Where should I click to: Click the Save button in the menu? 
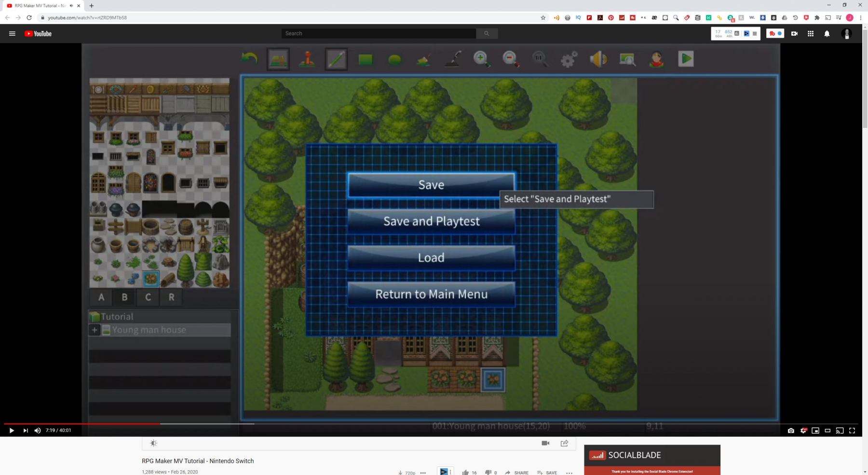pyautogui.click(x=431, y=185)
